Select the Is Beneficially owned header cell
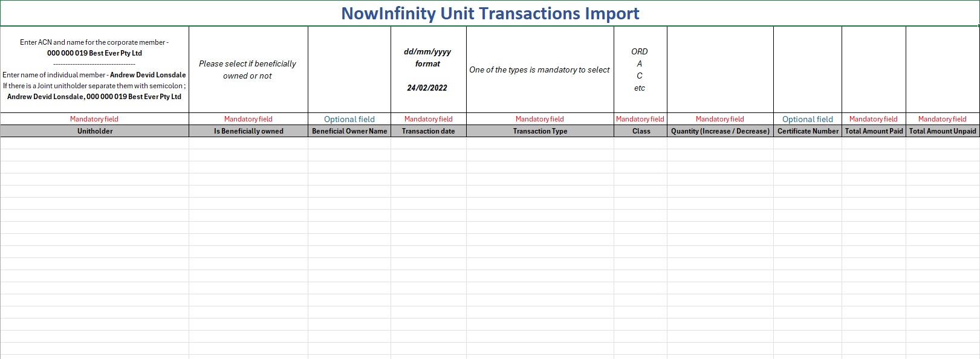This screenshot has height=359, width=980. 248,131
